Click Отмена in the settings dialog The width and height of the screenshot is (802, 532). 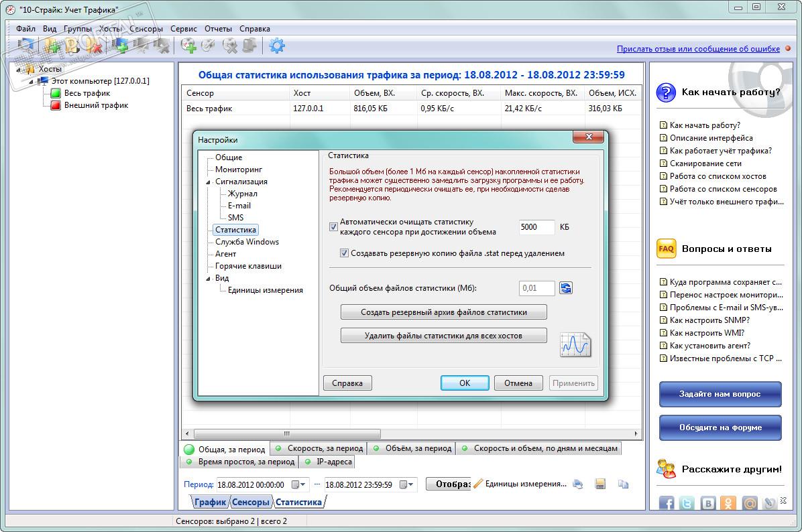point(518,383)
